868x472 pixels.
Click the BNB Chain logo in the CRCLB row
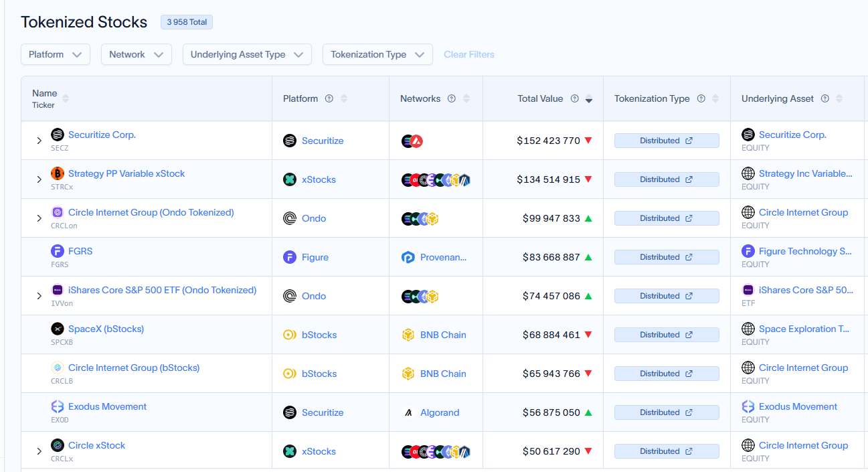click(408, 374)
